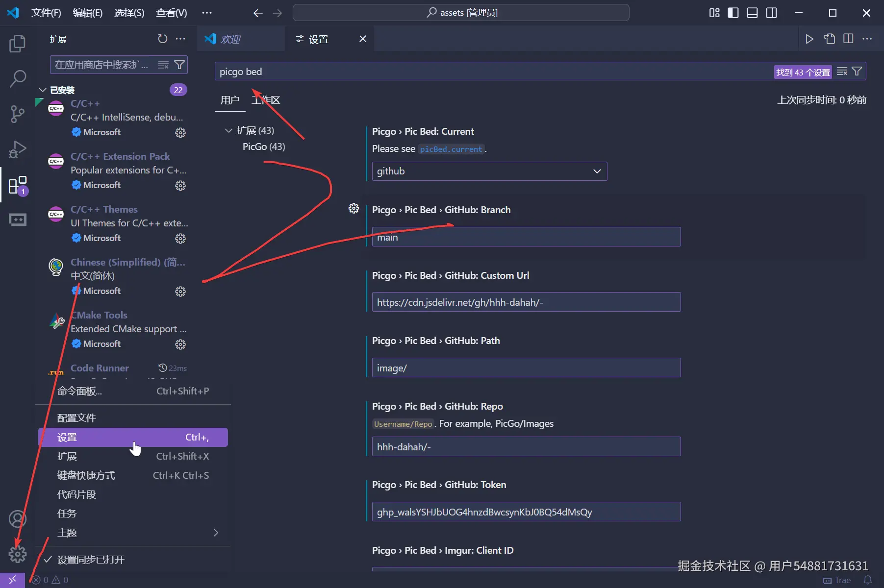Customize layout from title bar
The image size is (884, 588).
tap(714, 13)
